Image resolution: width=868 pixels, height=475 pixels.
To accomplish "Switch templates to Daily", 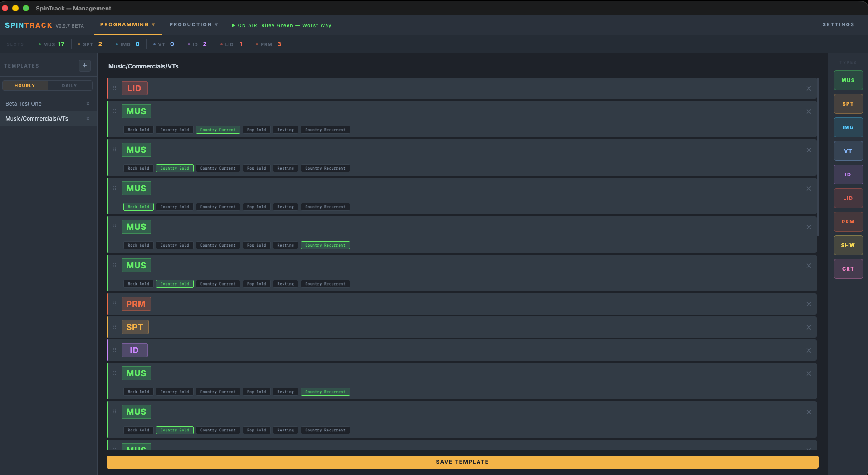I will coord(69,86).
